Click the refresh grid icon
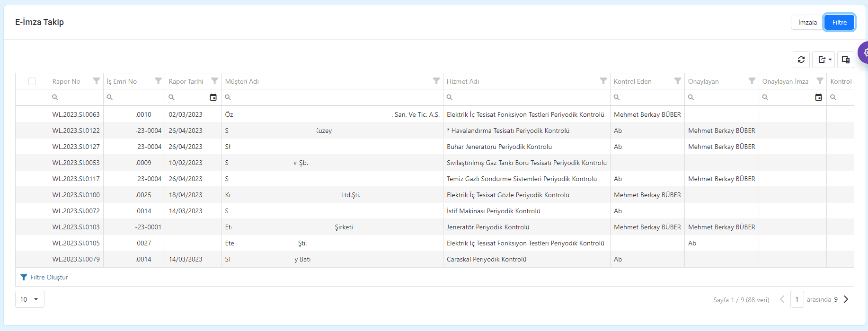This screenshot has height=331, width=868. 801,60
